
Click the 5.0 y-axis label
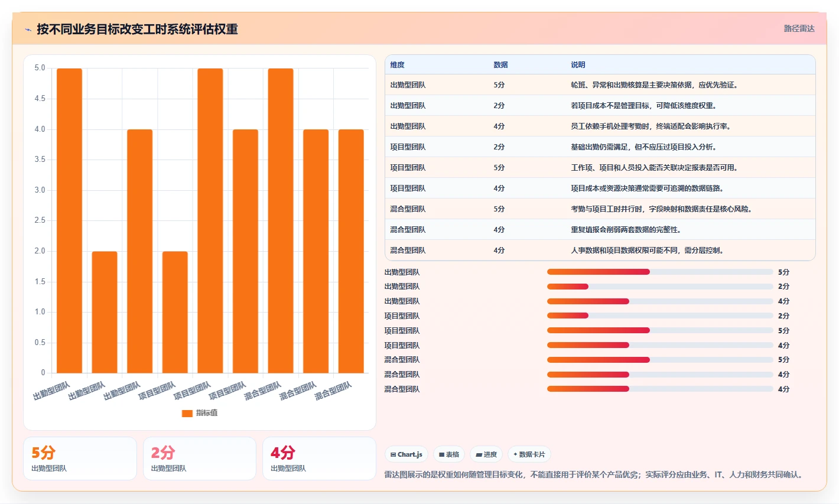point(40,68)
